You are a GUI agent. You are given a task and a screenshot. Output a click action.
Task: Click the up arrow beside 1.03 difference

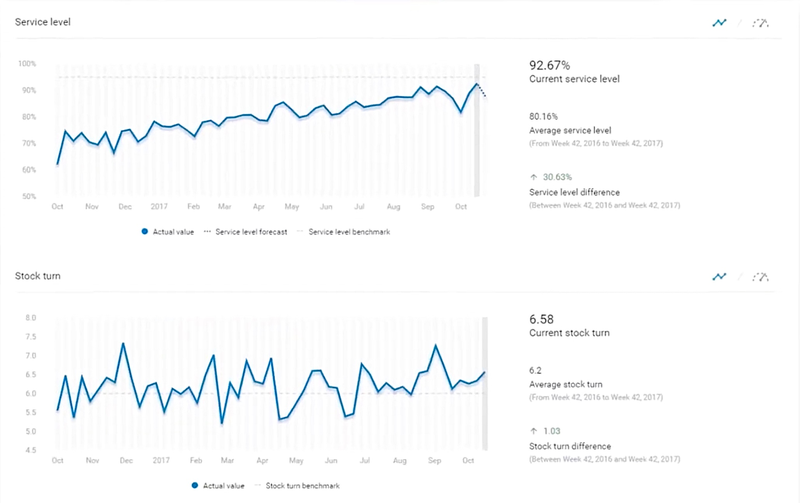click(x=533, y=430)
